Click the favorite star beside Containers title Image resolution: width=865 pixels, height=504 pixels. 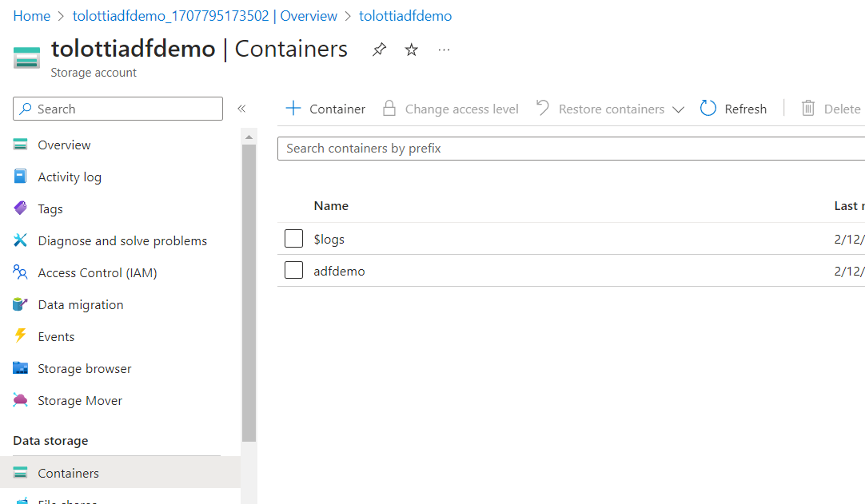click(410, 49)
